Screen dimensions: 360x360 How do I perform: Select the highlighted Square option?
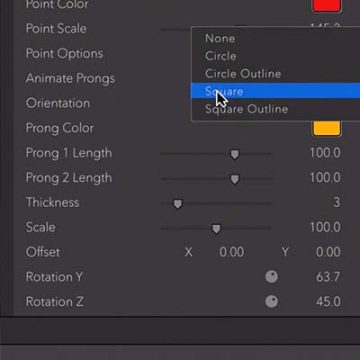[x=275, y=91]
